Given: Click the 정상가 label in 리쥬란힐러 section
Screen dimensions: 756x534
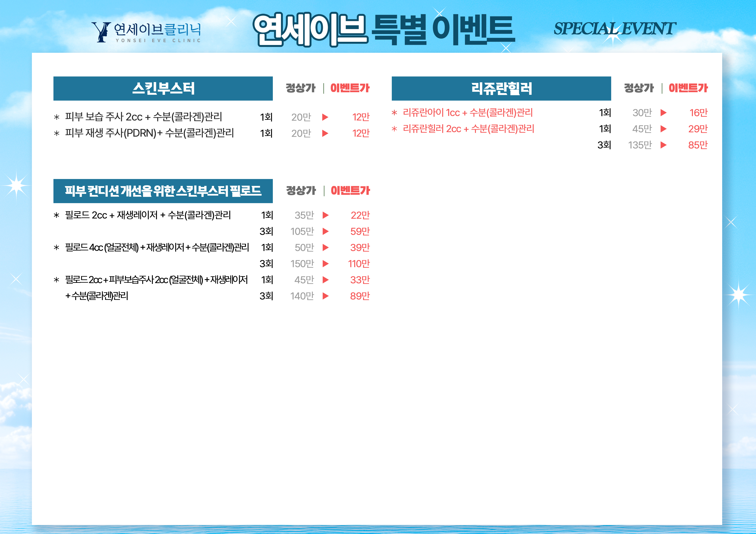Looking at the screenshot, I should click(639, 88).
